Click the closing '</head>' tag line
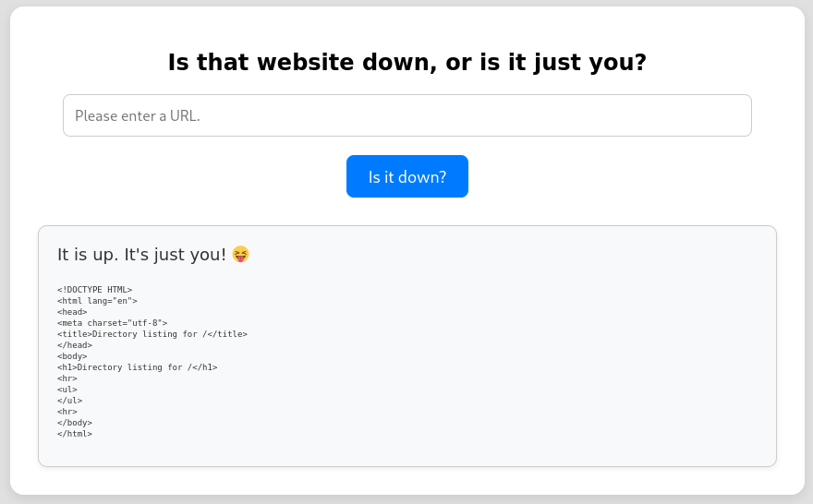 75,345
